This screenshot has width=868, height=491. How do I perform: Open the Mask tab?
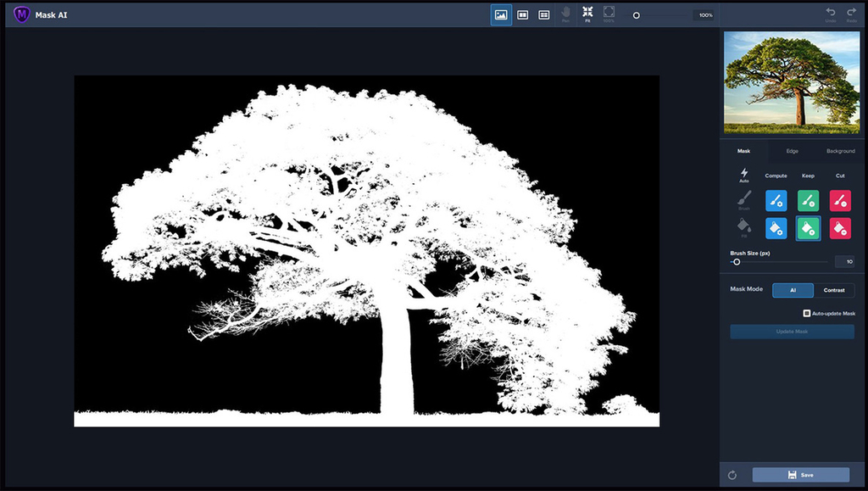pyautogui.click(x=743, y=151)
